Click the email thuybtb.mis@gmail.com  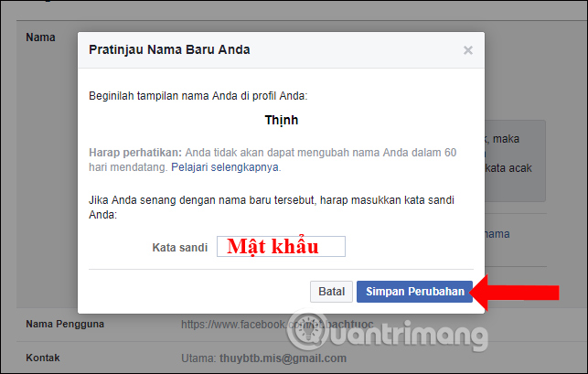[283, 358]
